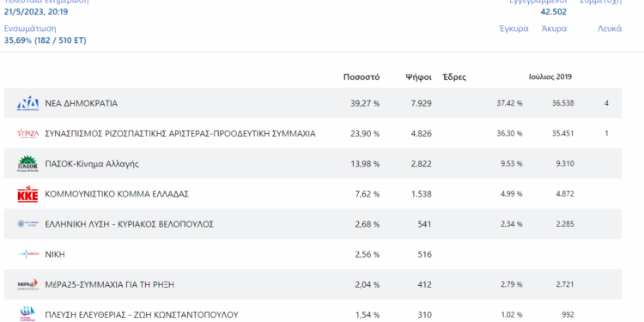Click the 2019 votes value 35.451
Image resolution: width=644 pixels, height=322 pixels.
click(563, 133)
